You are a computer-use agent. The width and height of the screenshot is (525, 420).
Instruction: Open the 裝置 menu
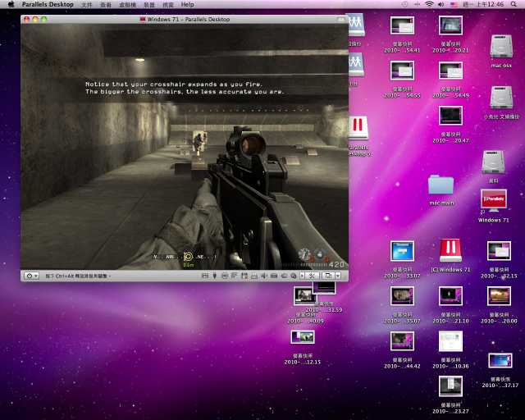pyautogui.click(x=149, y=4)
